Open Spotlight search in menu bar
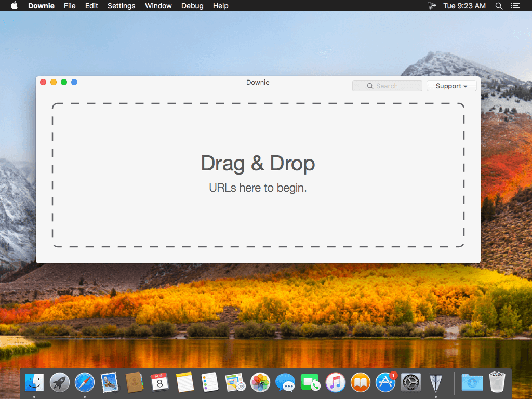The image size is (532, 399). pyautogui.click(x=499, y=6)
